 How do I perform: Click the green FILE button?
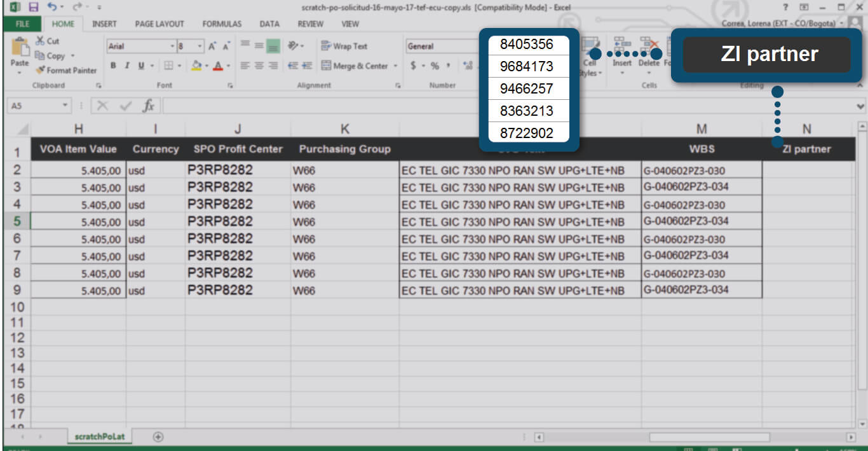pos(22,24)
